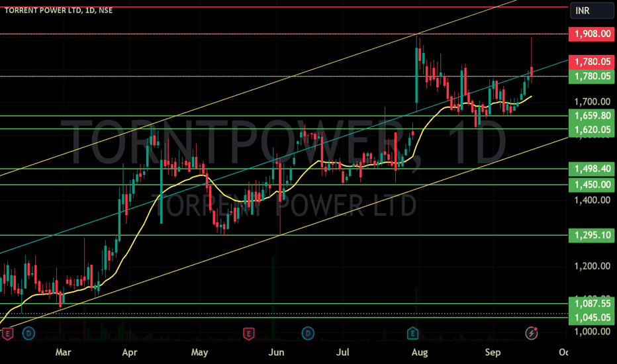Click the 1,295.10 level label
Image resolution: width=617 pixels, height=364 pixels.
(x=591, y=236)
